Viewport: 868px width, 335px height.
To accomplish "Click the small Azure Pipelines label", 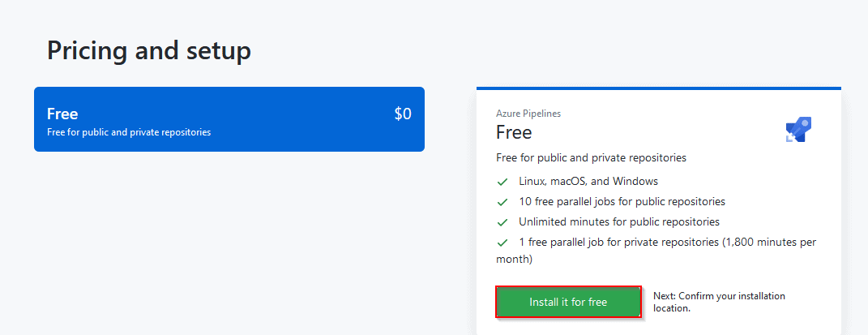I will click(x=528, y=114).
